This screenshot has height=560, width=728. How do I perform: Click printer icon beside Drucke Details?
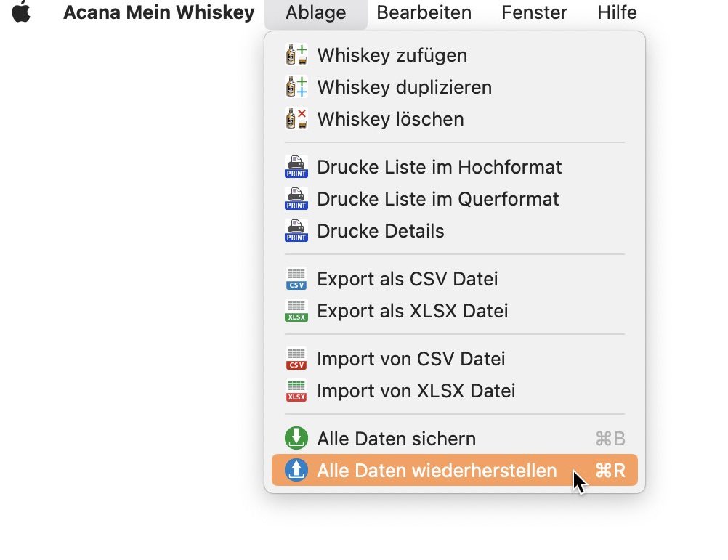pyautogui.click(x=296, y=230)
